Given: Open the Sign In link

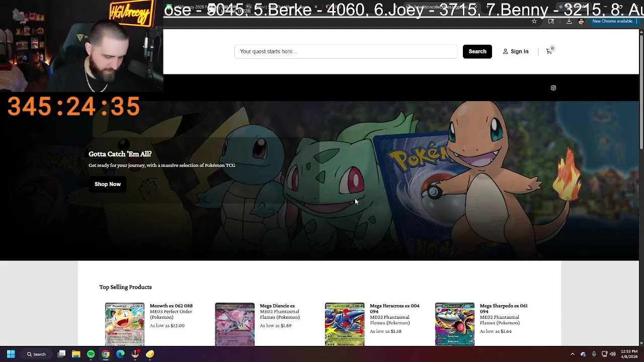Looking at the screenshot, I should 516,51.
